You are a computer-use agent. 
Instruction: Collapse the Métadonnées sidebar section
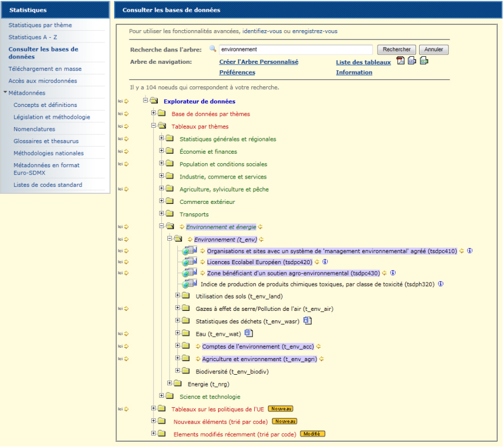tap(5, 92)
